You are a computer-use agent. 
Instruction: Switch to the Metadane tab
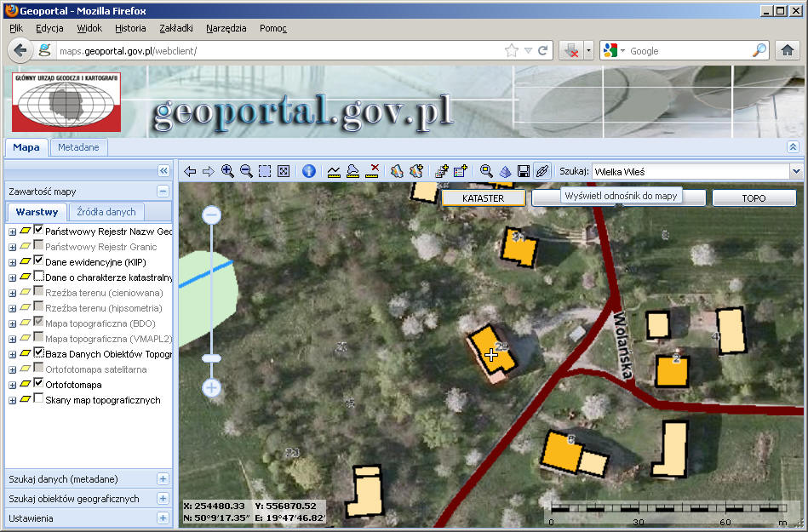(78, 147)
